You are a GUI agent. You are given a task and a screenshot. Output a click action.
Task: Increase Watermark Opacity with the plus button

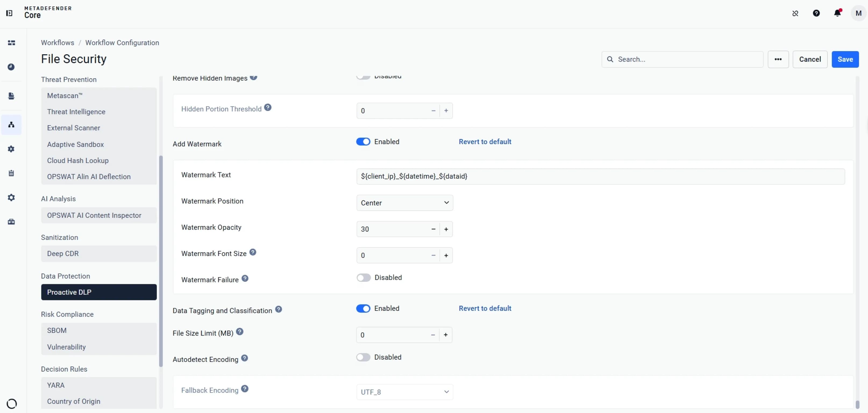[x=446, y=229]
